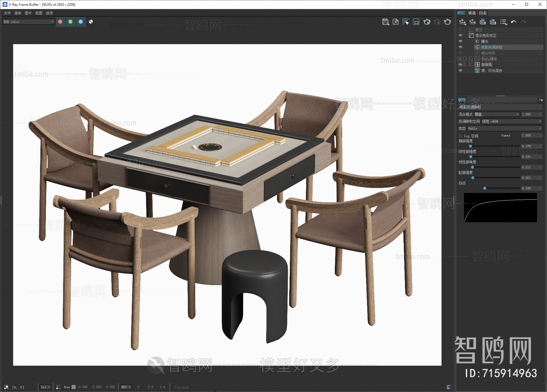
Task: Click the Raw color swatch box
Action: click(74, 387)
